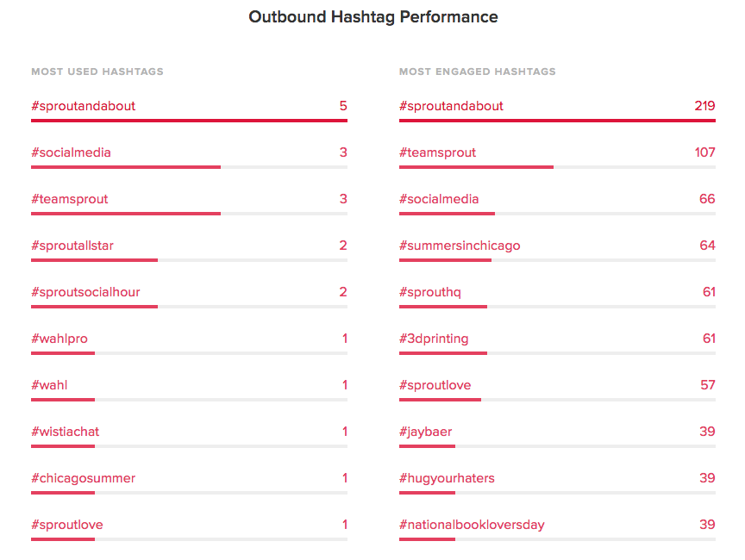
Task: Open the #sproutallstar hashtag link
Action: pos(72,246)
